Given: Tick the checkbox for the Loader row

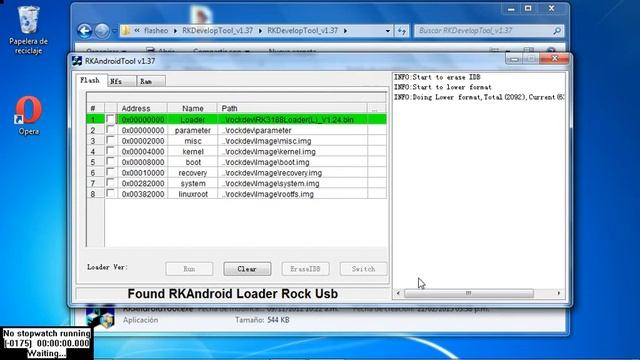Looking at the screenshot, I should [110, 119].
